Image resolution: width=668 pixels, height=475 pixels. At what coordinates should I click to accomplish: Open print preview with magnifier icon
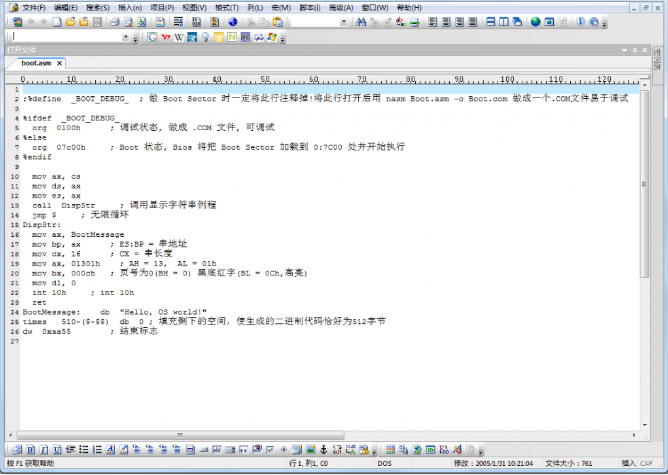pos(128,22)
